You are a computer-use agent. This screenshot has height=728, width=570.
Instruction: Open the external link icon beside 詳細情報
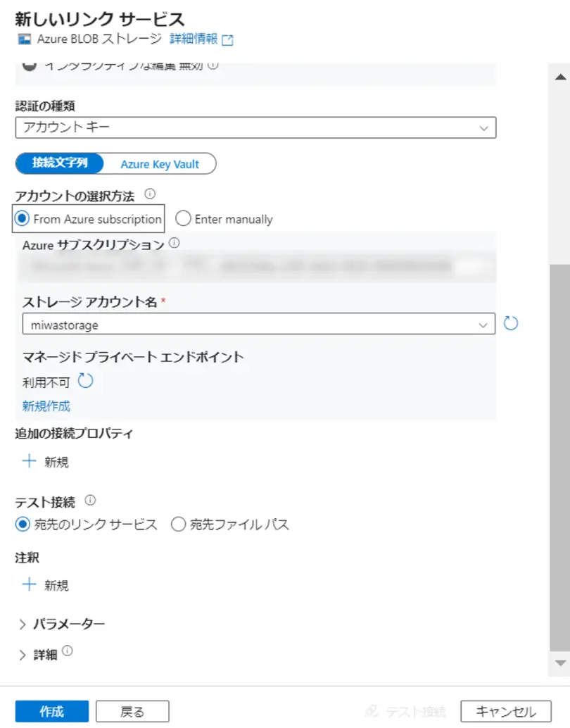point(227,40)
